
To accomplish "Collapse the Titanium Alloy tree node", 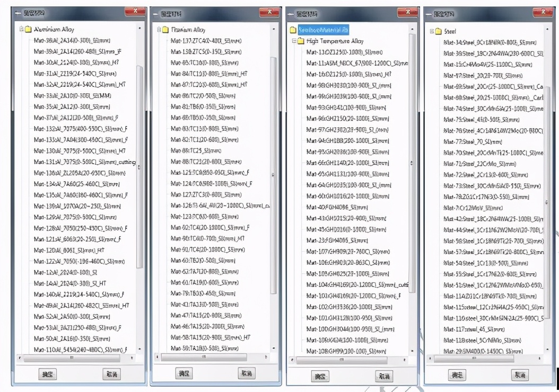I will tap(159, 30).
